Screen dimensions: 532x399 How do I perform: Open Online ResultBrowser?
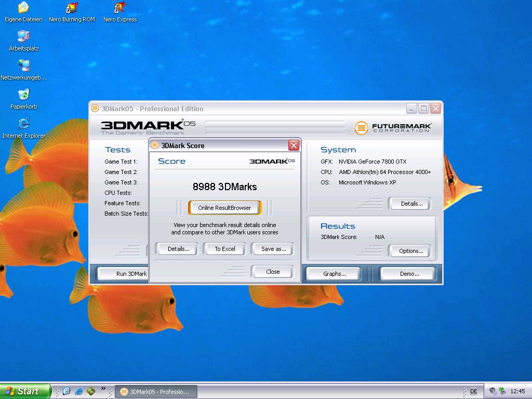[224, 208]
